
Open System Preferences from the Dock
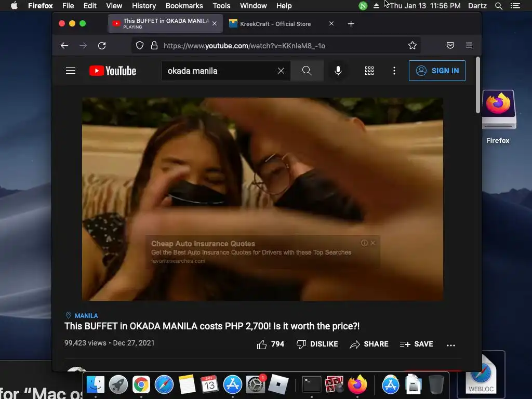(x=256, y=384)
